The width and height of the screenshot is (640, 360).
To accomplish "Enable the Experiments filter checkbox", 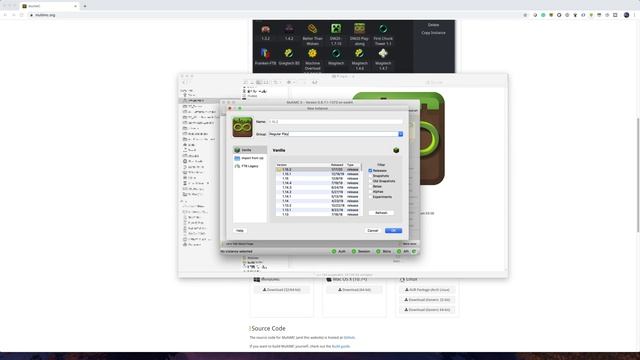I will click(x=370, y=197).
